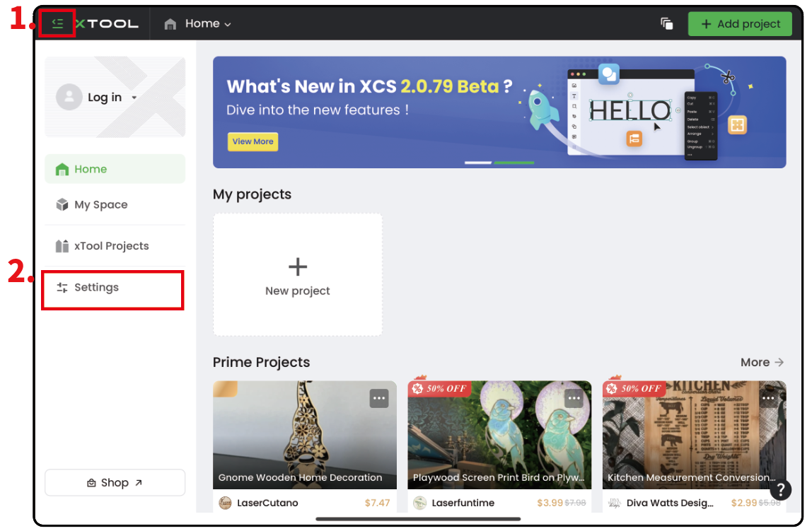Click the xTool logo in header
The image size is (812, 531).
pyautogui.click(x=107, y=23)
